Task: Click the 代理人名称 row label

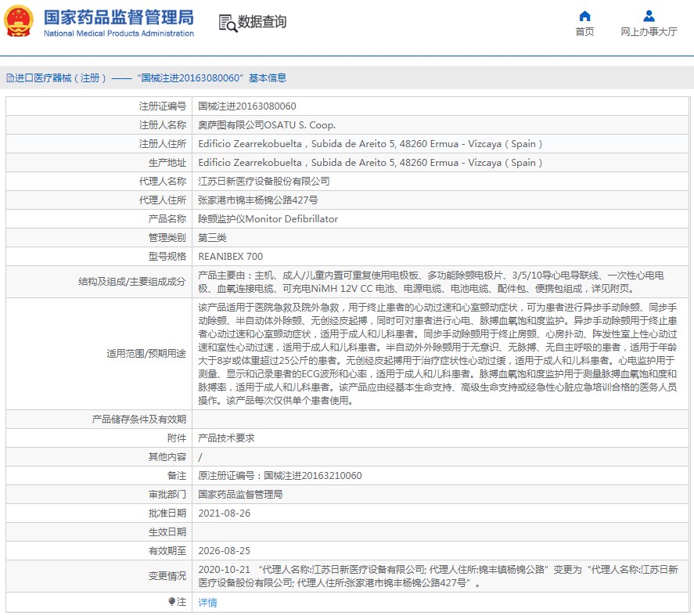Action: (163, 182)
